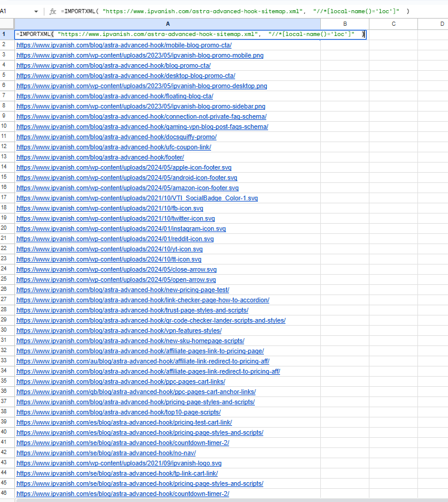Screen dimensions: 448x502
Task: Open se no-nav link
Action: (x=106, y=453)
